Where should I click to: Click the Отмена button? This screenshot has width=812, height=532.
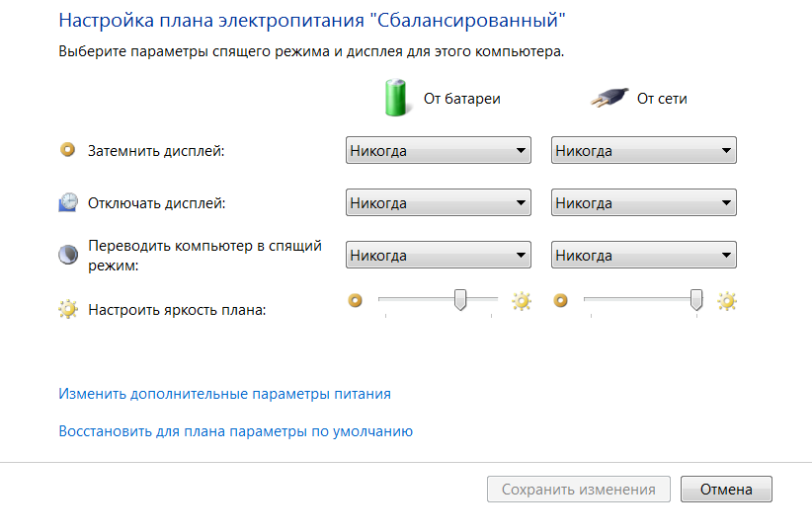[x=726, y=489]
